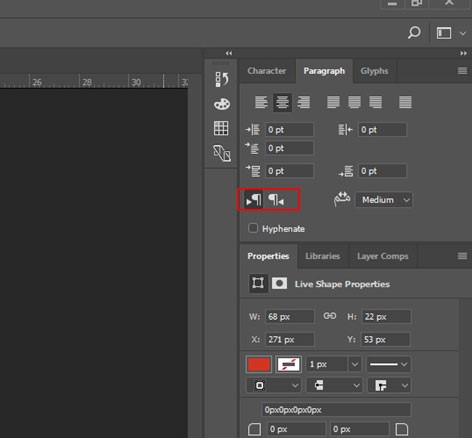Open the History panel icon
Screen dimensions: 472x438
222,79
